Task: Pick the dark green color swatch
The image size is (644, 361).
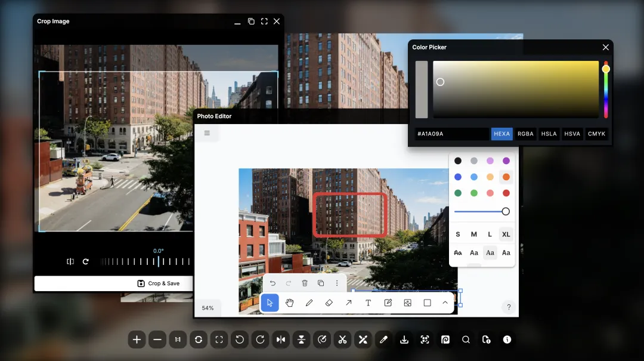Action: [458, 193]
